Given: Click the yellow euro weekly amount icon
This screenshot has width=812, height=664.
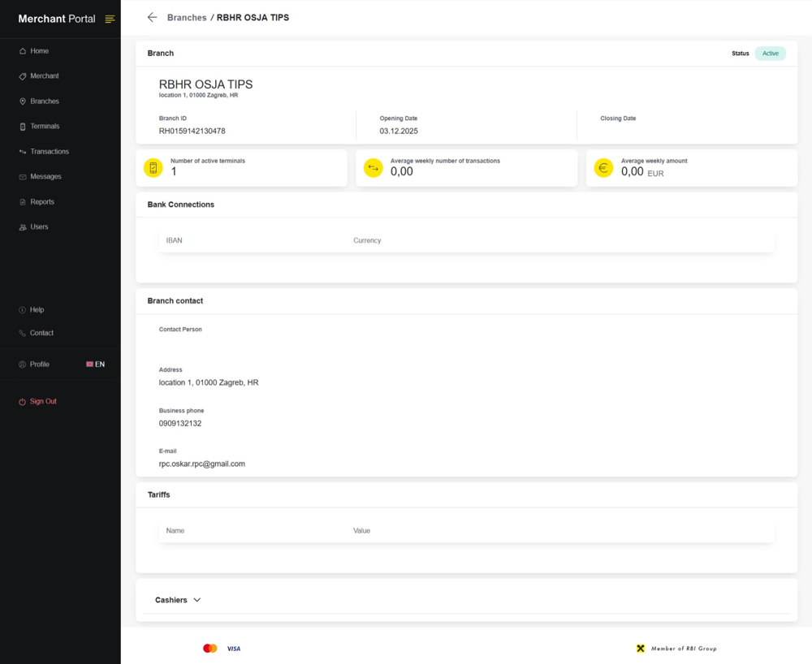Looking at the screenshot, I should pyautogui.click(x=603, y=168).
